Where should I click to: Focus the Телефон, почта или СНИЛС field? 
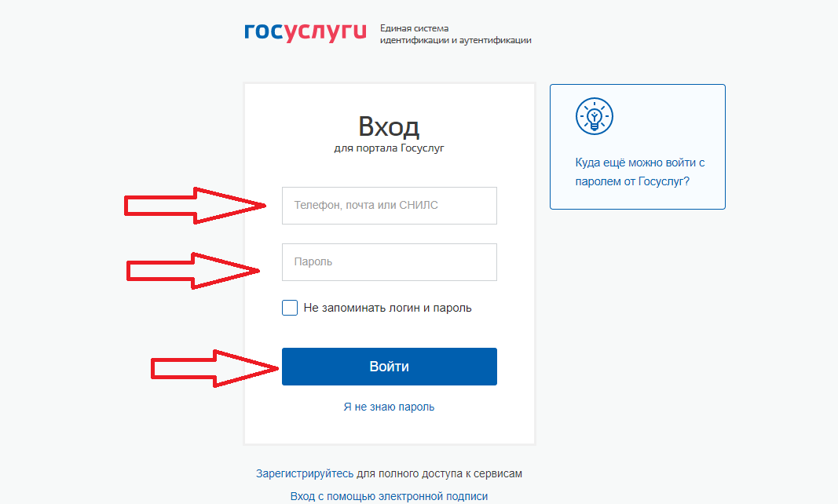click(x=389, y=205)
